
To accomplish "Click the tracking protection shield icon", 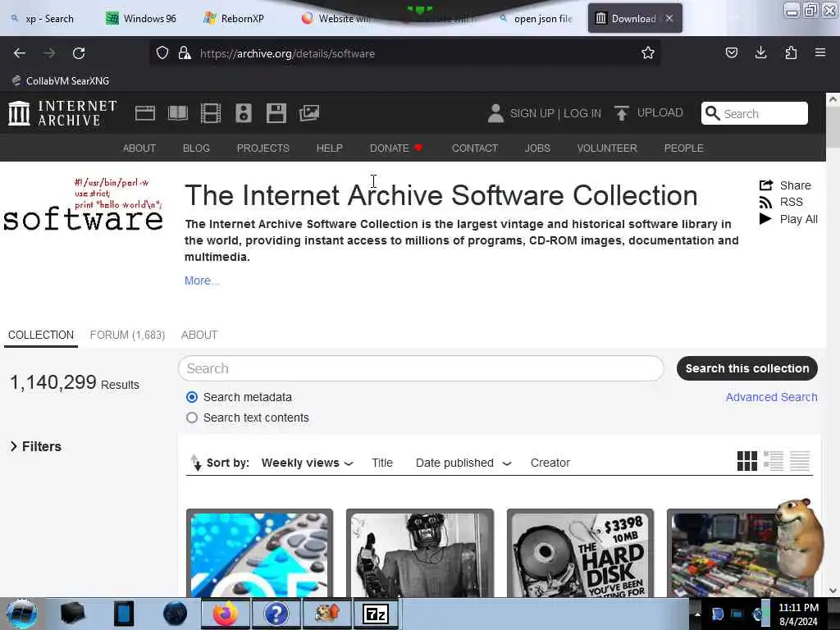I will point(162,53).
